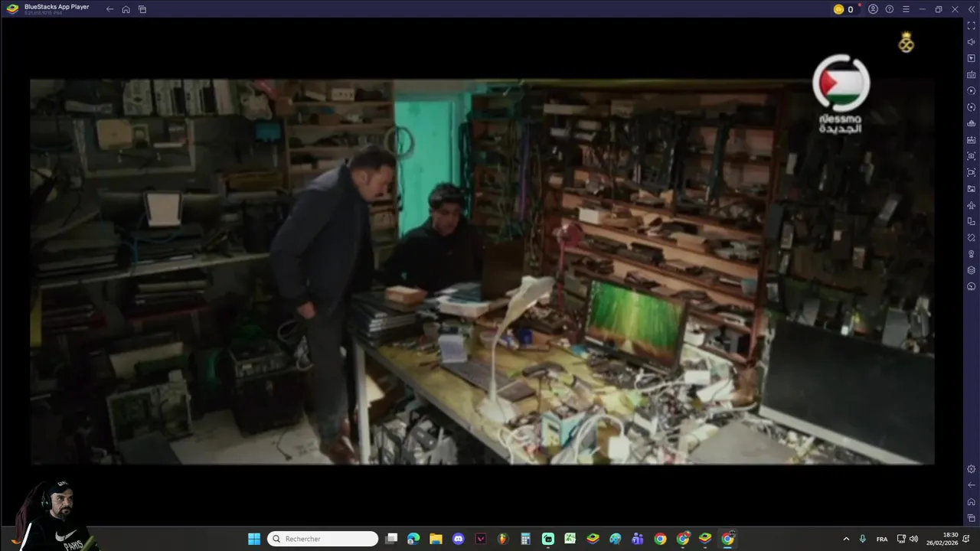Image resolution: width=980 pixels, height=551 pixels.
Task: Open the BlueStacks coin balance
Action: coord(843,9)
